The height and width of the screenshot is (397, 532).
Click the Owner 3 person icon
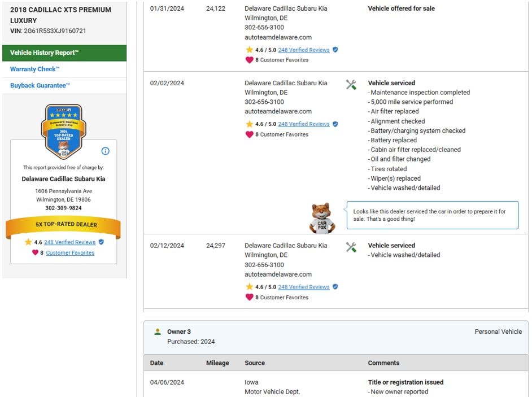(158, 332)
